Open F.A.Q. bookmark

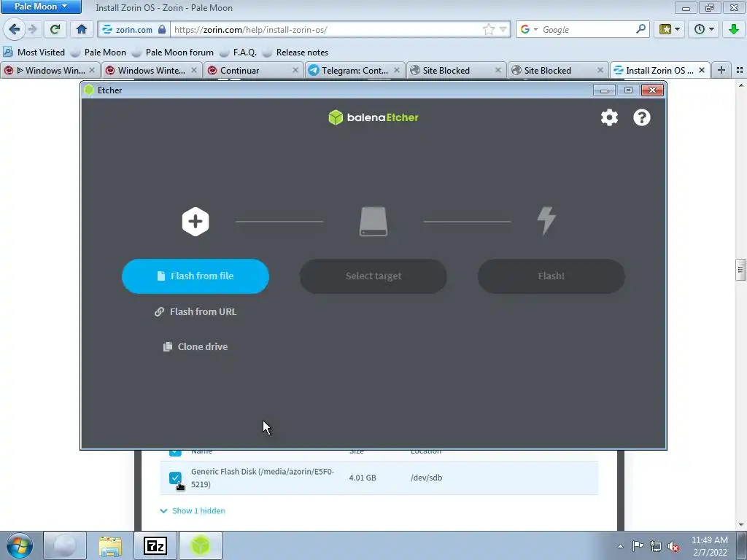[239, 52]
